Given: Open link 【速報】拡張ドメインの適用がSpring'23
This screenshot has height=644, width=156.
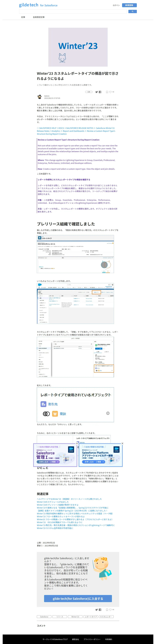Looking at the screenshot, I should tap(72, 511).
